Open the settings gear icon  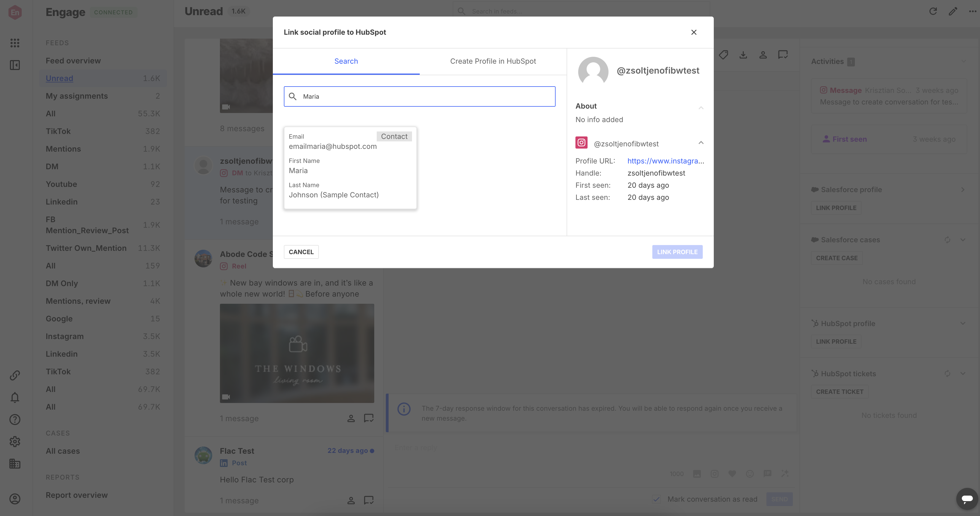[x=15, y=441]
